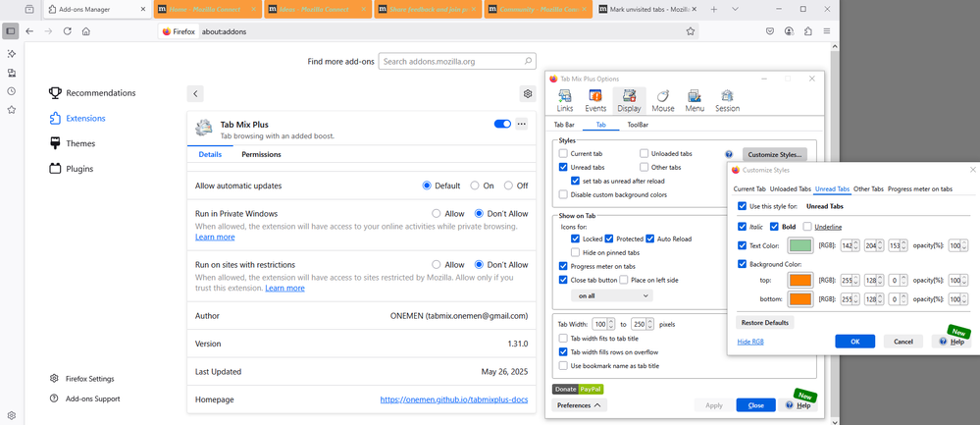Open the Session options icon

coord(728,101)
